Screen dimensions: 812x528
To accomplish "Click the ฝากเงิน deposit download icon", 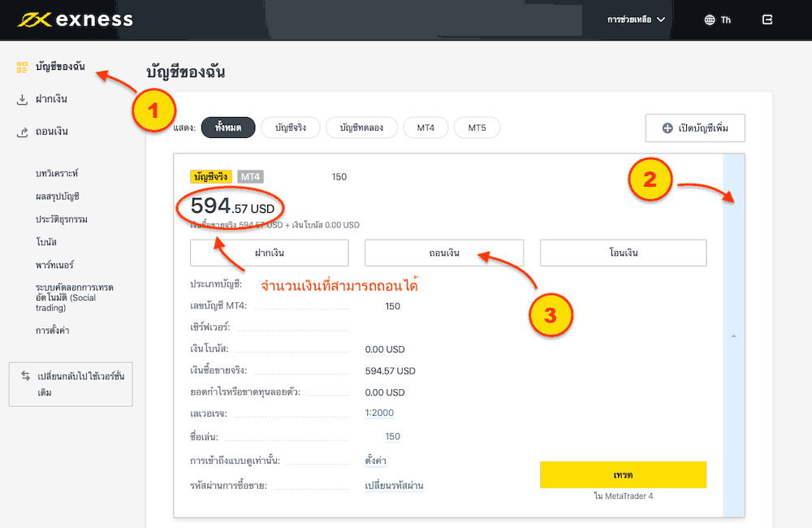I will click(22, 99).
